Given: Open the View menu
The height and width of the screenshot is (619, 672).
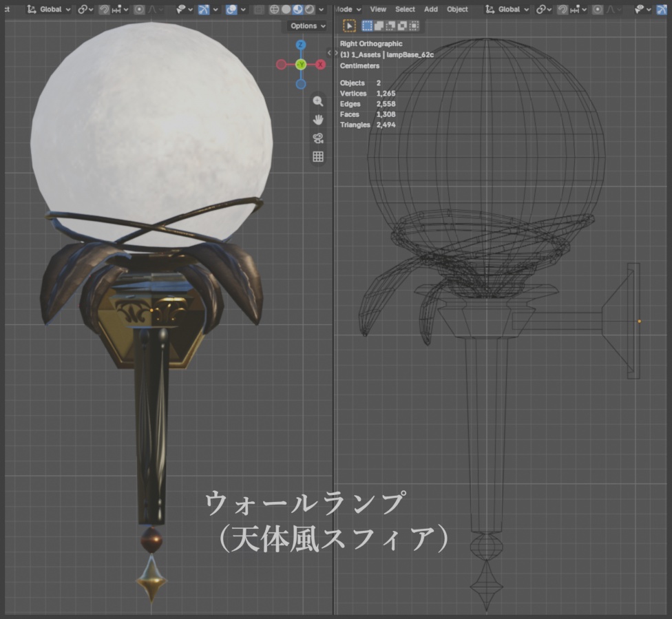Looking at the screenshot, I should point(378,9).
